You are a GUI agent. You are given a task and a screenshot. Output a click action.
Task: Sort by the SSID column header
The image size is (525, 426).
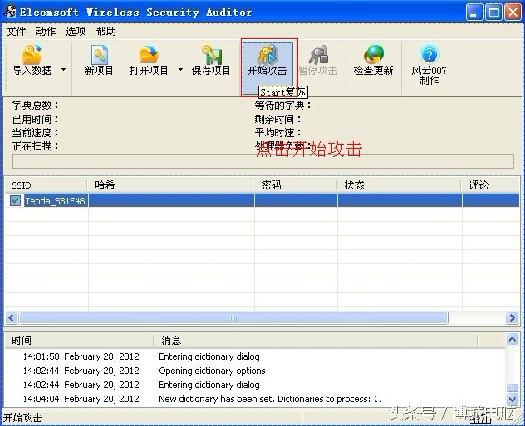(46, 185)
